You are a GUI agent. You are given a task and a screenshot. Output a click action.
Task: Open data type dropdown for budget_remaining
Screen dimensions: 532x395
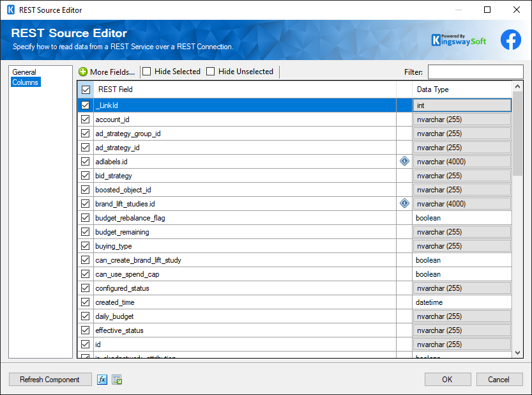tap(462, 232)
